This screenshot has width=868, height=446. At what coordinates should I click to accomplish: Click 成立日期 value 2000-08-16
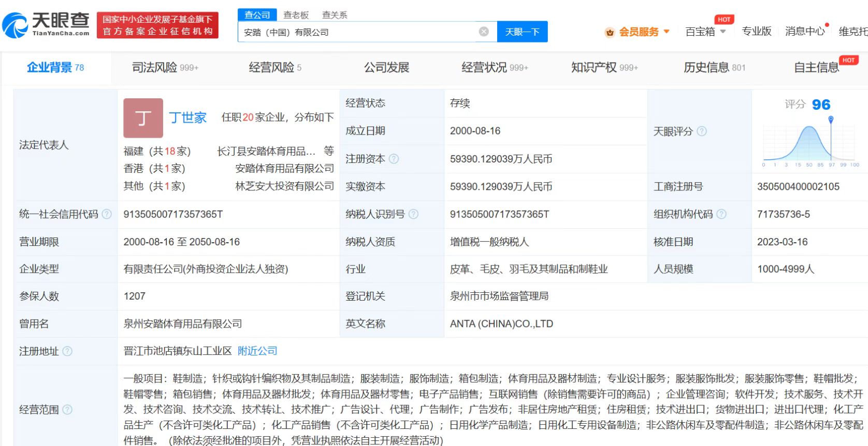coord(475,131)
